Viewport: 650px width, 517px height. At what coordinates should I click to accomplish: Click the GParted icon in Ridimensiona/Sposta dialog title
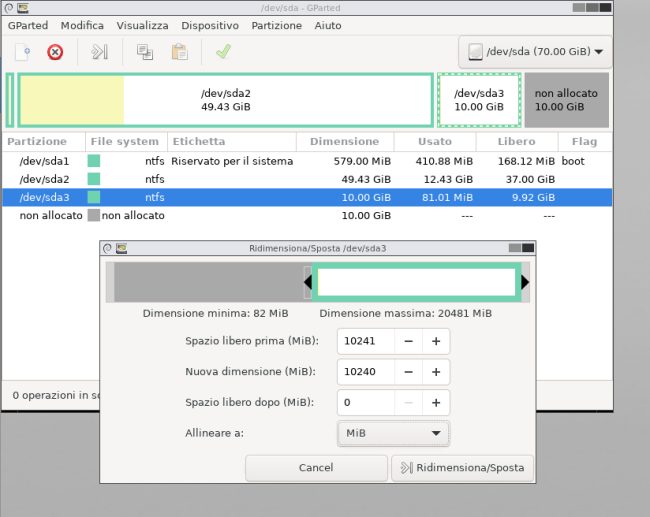(121, 248)
